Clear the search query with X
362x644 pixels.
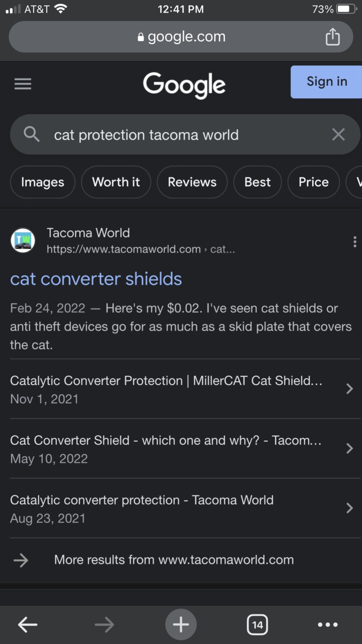338,134
